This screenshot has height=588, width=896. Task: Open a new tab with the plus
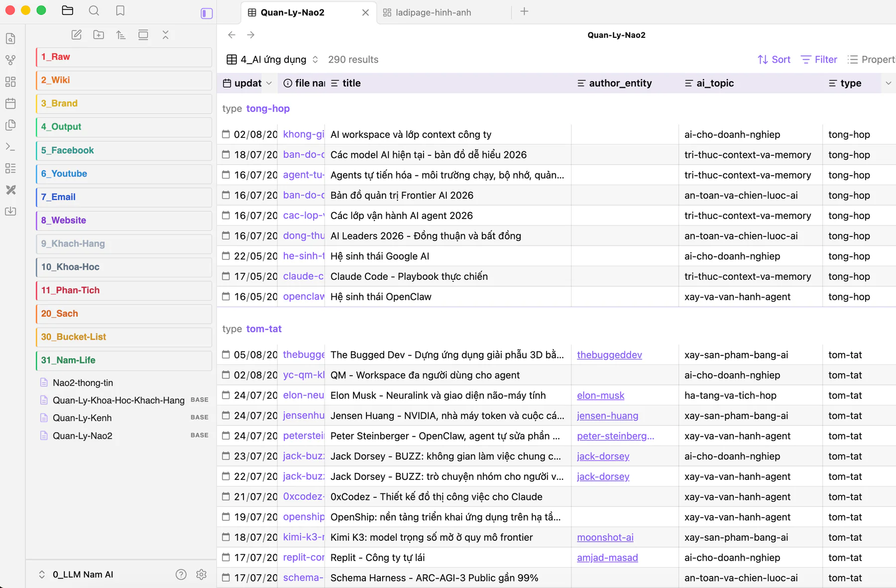point(524,11)
